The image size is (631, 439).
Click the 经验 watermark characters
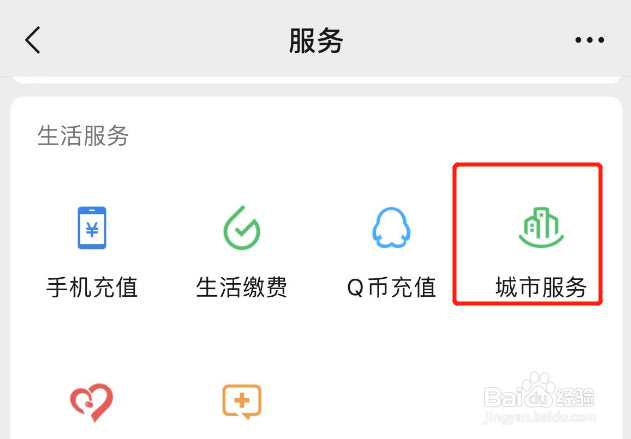point(575,397)
